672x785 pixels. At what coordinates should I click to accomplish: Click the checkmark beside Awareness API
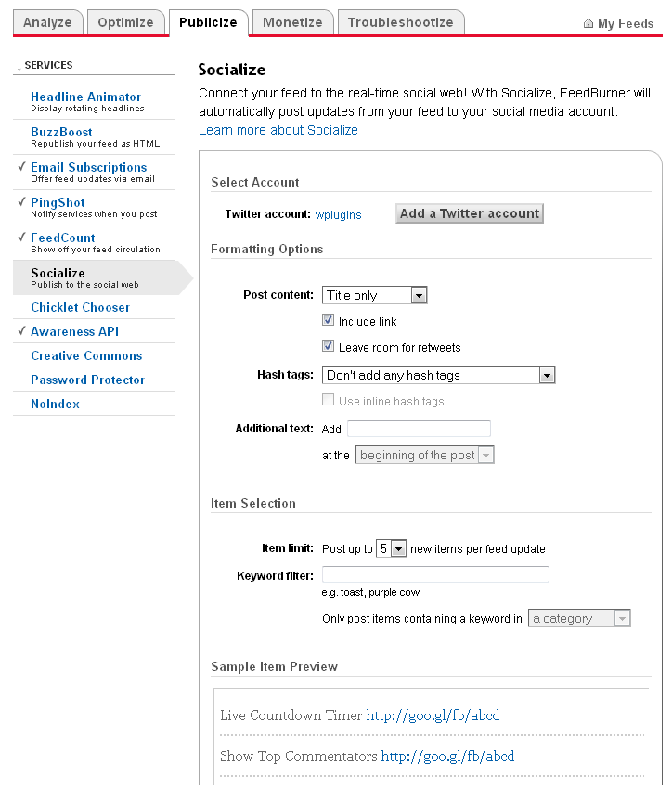point(21,331)
